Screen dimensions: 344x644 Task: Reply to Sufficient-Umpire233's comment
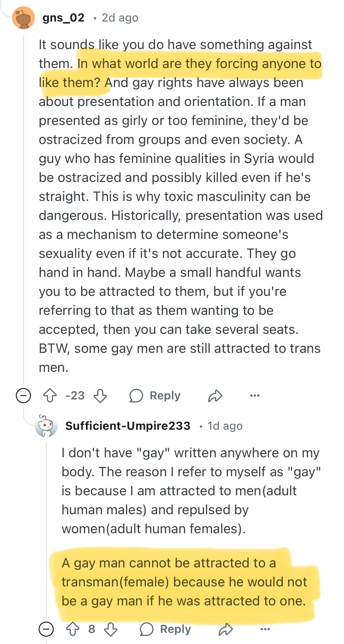pyautogui.click(x=165, y=629)
